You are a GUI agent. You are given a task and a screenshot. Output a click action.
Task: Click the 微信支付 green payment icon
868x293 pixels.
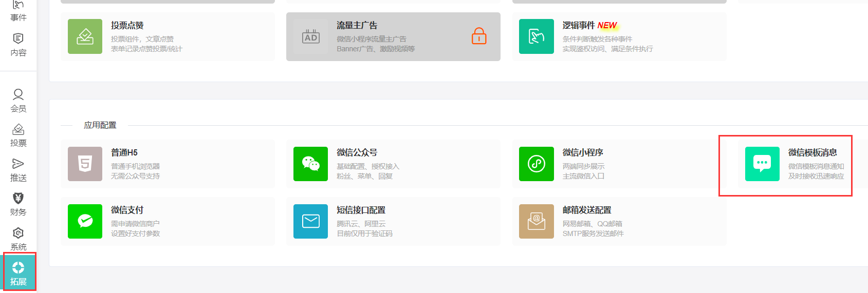point(85,221)
